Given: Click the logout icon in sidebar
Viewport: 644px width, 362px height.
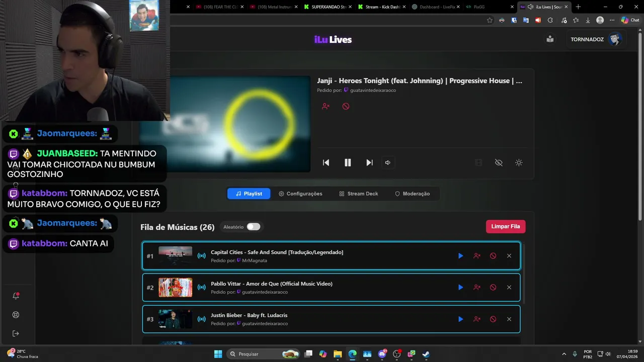Looking at the screenshot, I should point(16,333).
